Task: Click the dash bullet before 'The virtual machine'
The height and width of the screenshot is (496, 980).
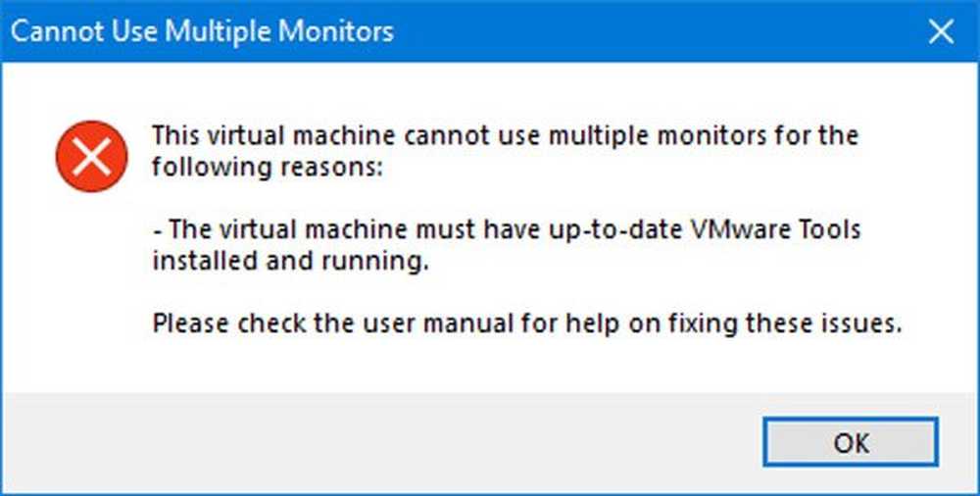Action: tap(157, 231)
